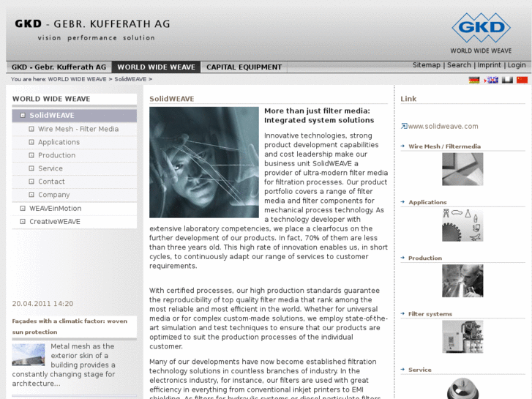Screen dimensions: 532x399
Task: Open the CreativeWEAVE sidebar entry
Action: [55, 222]
